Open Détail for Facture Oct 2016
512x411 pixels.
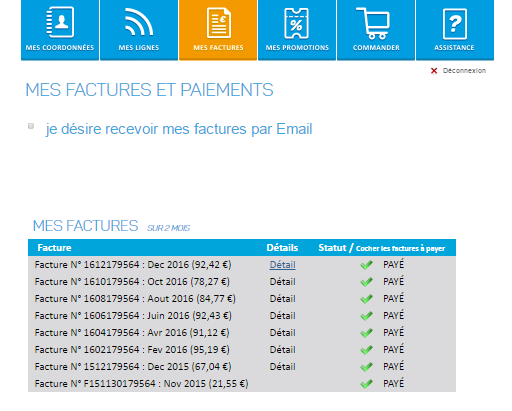coord(283,282)
